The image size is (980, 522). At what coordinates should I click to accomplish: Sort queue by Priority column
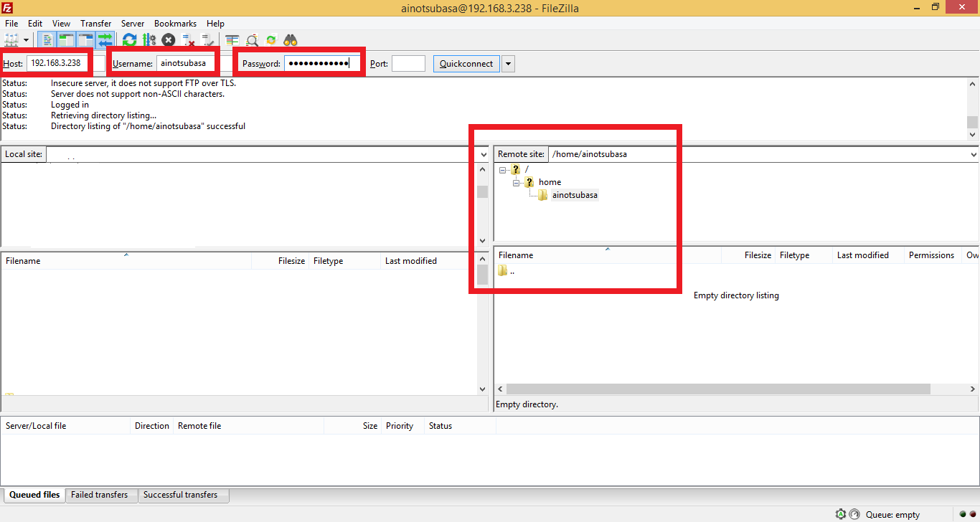[402, 426]
